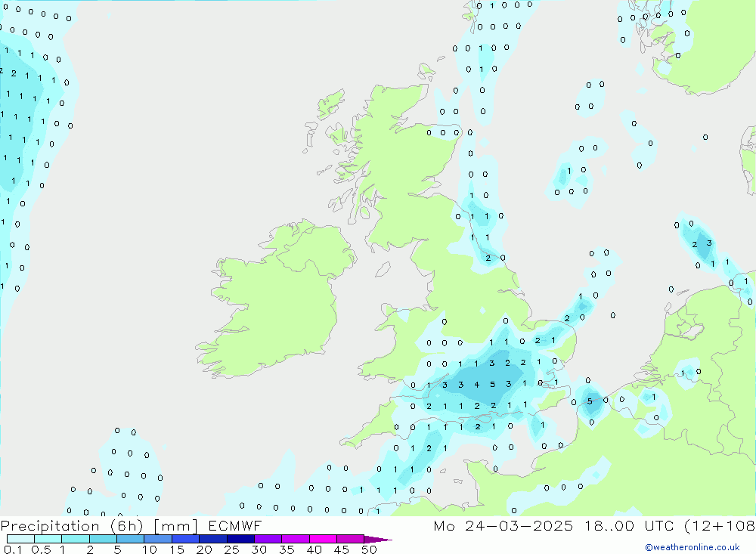The width and height of the screenshot is (756, 554).
Task: Click the 'Precipitation (6h)' title text
Action: (72, 526)
